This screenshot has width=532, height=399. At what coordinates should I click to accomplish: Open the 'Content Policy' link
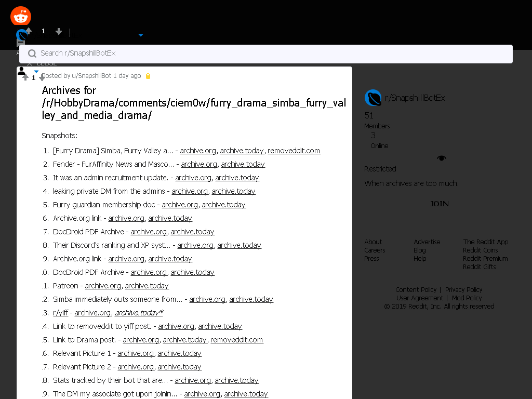click(x=416, y=290)
